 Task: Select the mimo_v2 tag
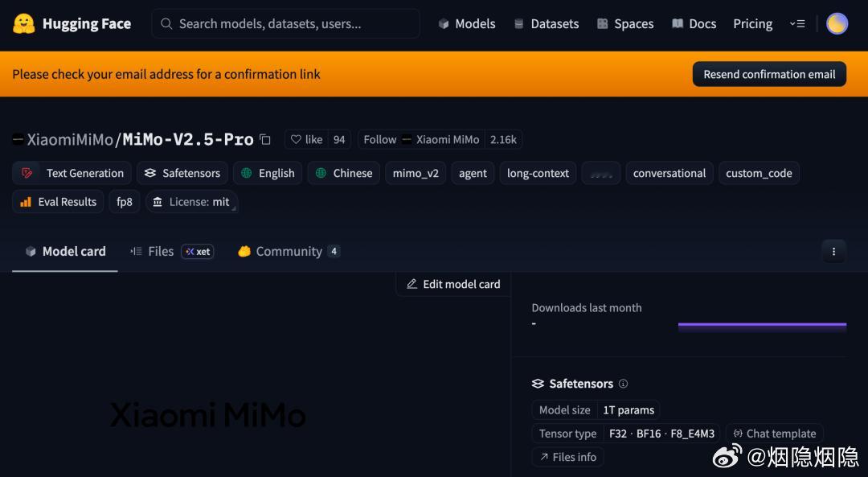pos(416,174)
